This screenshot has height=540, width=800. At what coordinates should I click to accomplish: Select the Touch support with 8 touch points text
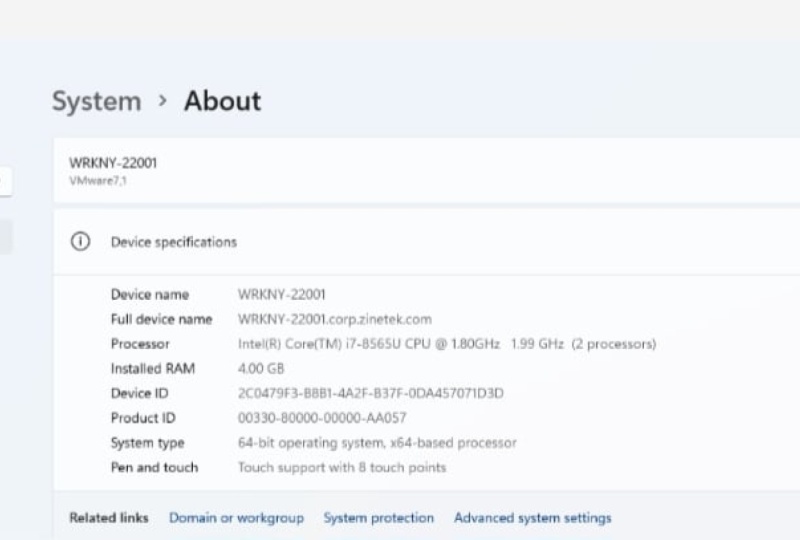pos(342,468)
